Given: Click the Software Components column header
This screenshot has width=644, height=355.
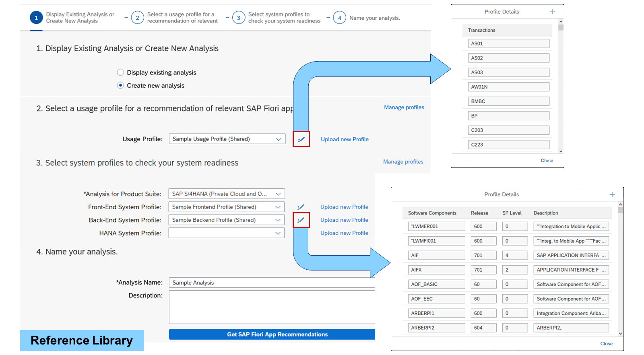Looking at the screenshot, I should 432,213.
